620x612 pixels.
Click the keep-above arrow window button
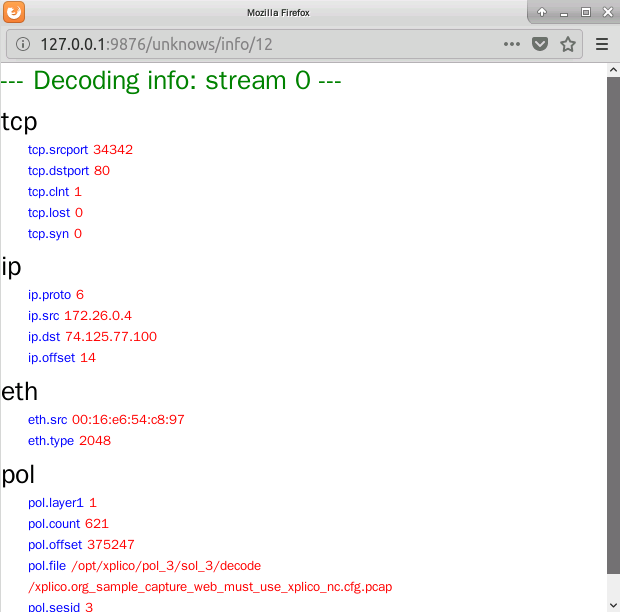(x=542, y=12)
